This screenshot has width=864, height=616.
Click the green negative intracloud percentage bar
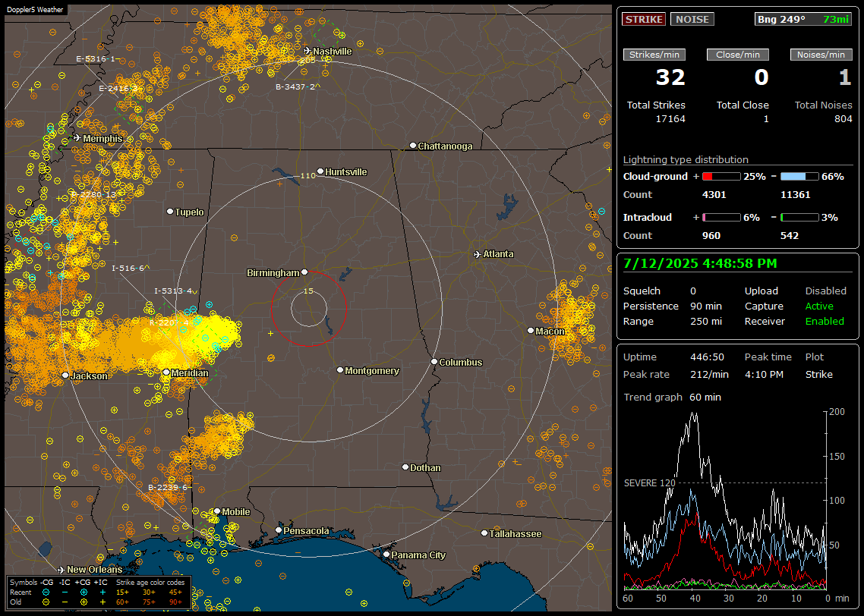click(x=799, y=218)
